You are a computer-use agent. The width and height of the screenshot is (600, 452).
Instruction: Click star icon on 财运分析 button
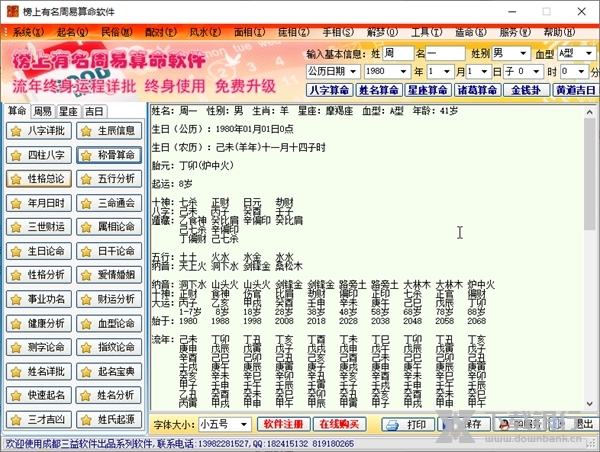[x=86, y=300]
